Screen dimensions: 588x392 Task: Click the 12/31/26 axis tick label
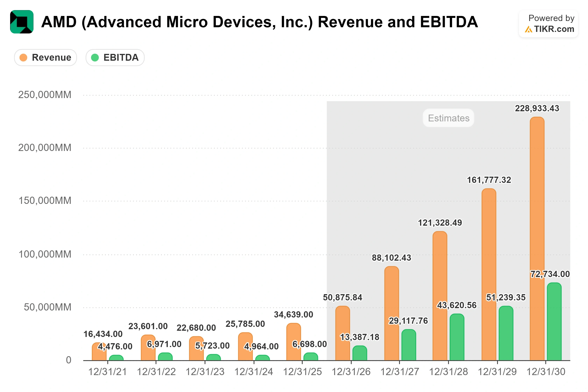click(x=351, y=372)
